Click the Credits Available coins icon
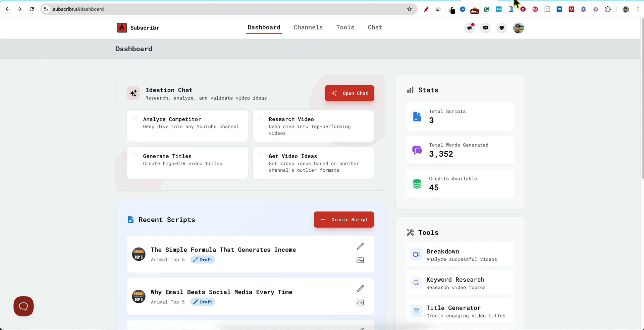644x330 pixels. tap(417, 184)
